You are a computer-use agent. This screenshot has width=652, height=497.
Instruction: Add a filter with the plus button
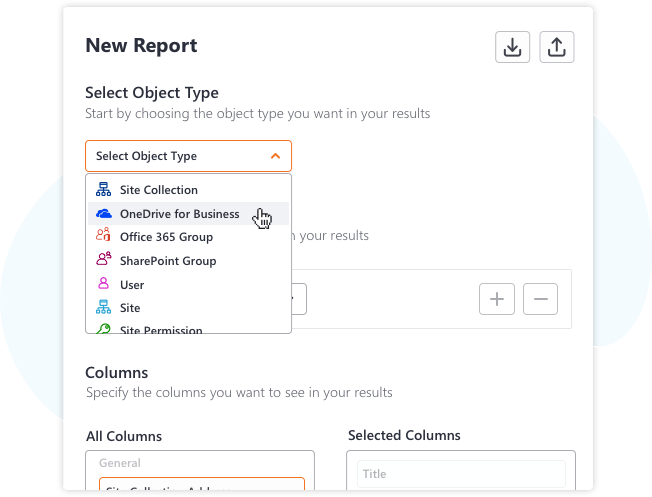(497, 299)
